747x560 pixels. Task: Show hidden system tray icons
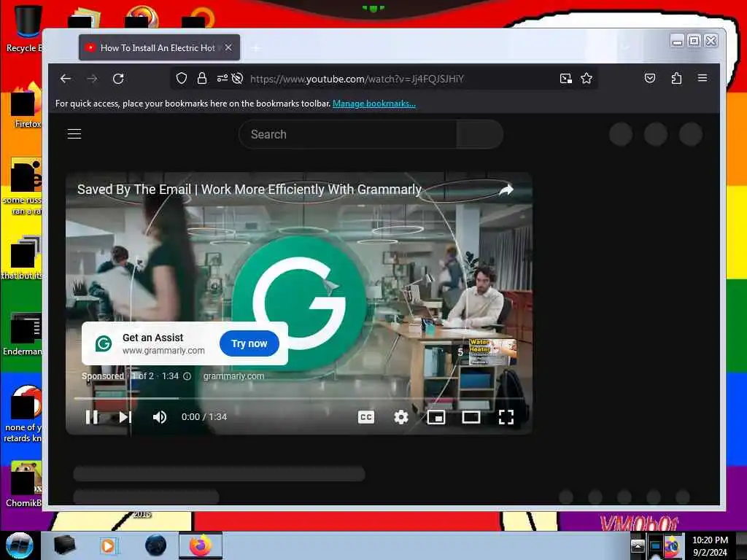[x=638, y=545]
